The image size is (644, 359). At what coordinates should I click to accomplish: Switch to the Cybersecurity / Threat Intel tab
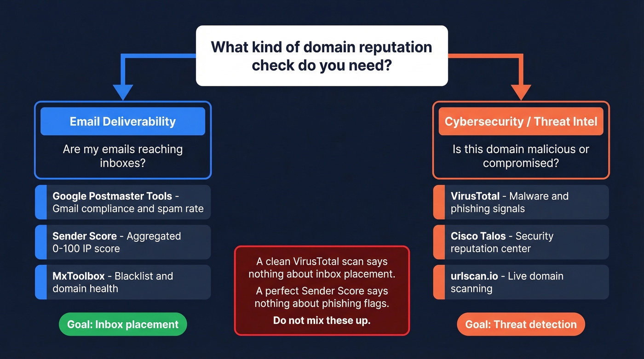click(x=521, y=121)
